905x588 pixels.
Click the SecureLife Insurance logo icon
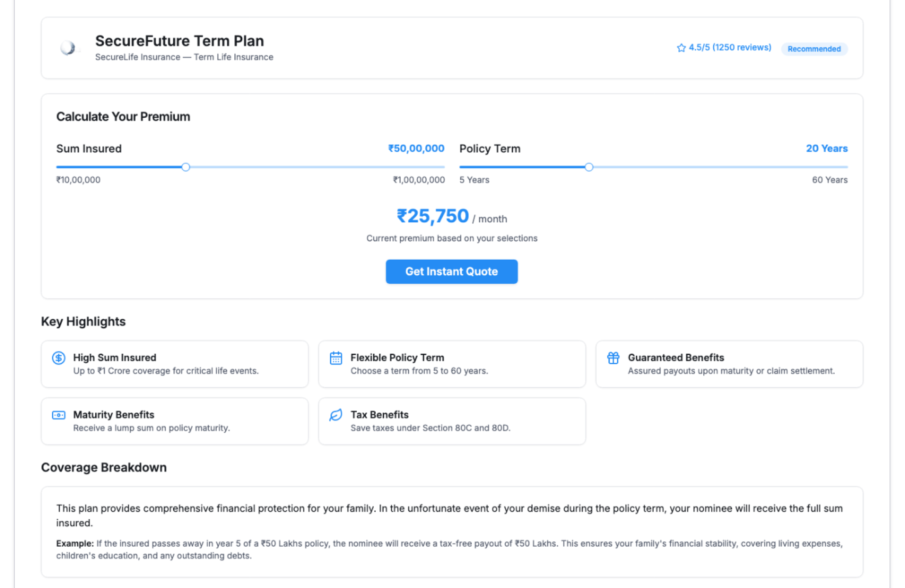click(x=68, y=48)
